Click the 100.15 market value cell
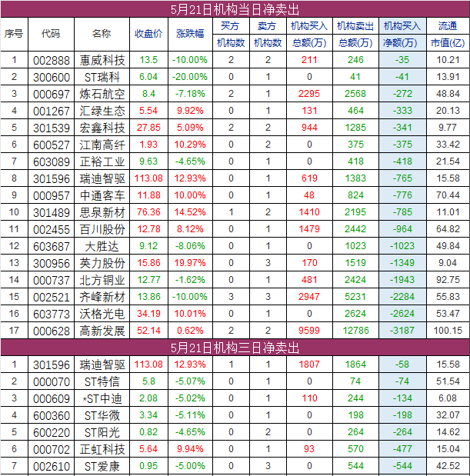 click(x=448, y=331)
